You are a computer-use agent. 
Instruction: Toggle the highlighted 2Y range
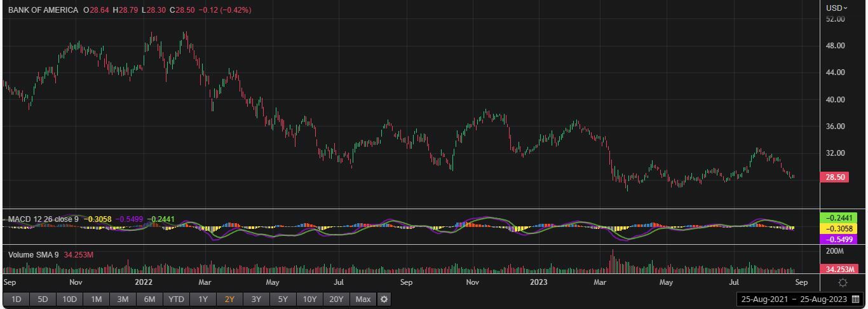(x=230, y=299)
